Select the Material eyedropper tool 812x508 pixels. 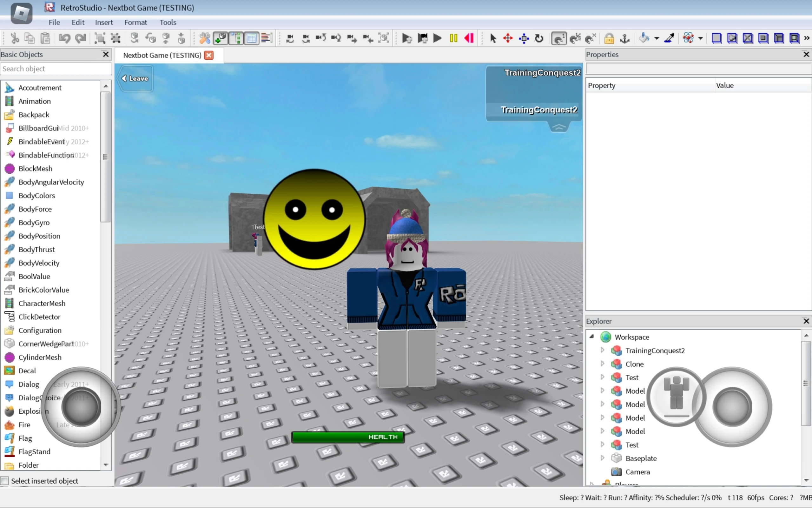coord(669,38)
